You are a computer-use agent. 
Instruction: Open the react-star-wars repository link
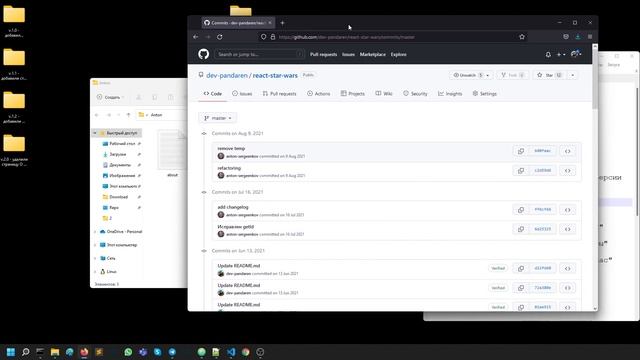[275, 76]
